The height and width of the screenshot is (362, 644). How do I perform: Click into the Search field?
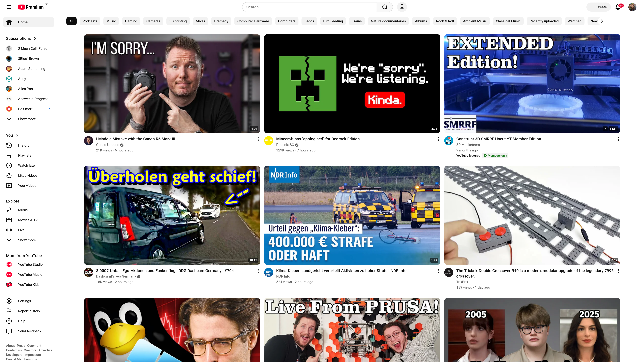pos(310,7)
